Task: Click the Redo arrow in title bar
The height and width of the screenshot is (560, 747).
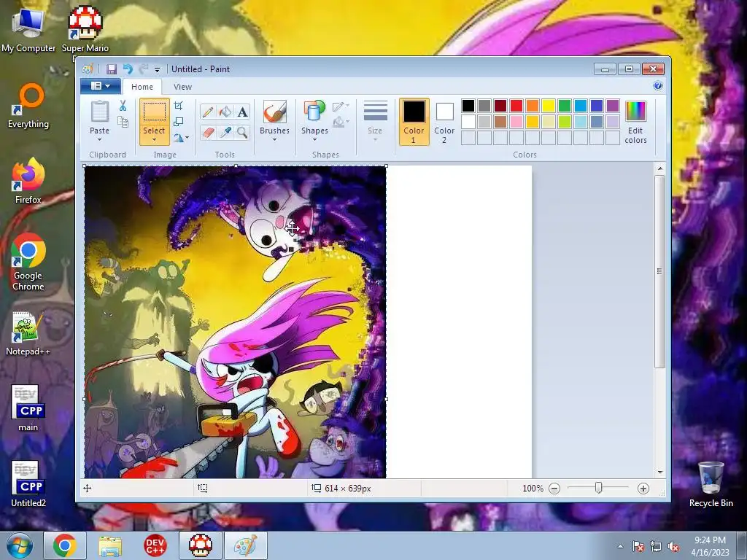Action: coord(144,69)
